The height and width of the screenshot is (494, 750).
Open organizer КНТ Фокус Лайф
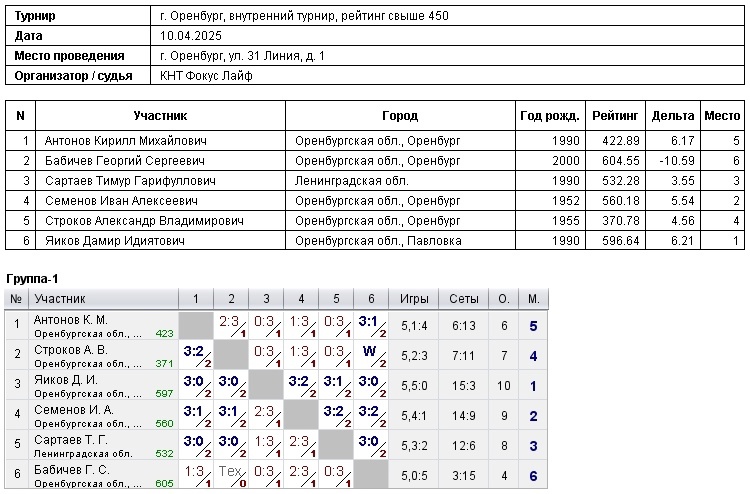(x=207, y=75)
